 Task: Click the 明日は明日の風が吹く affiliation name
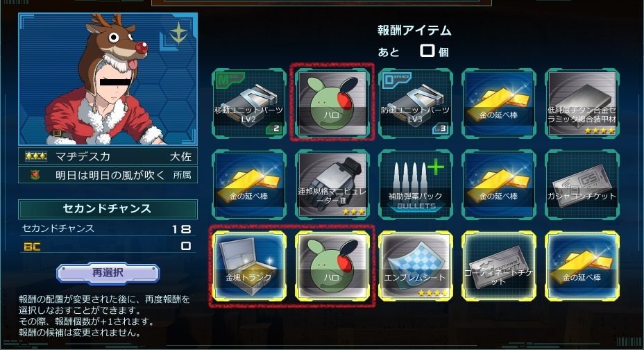[x=110, y=176]
